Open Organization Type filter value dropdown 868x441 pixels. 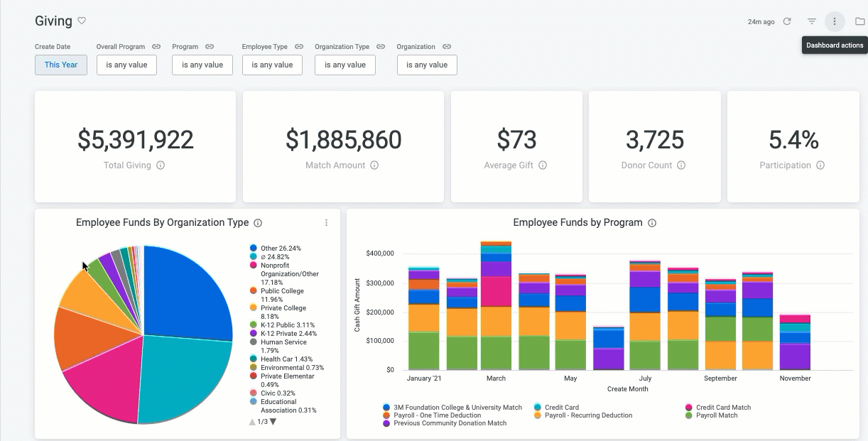pyautogui.click(x=345, y=65)
